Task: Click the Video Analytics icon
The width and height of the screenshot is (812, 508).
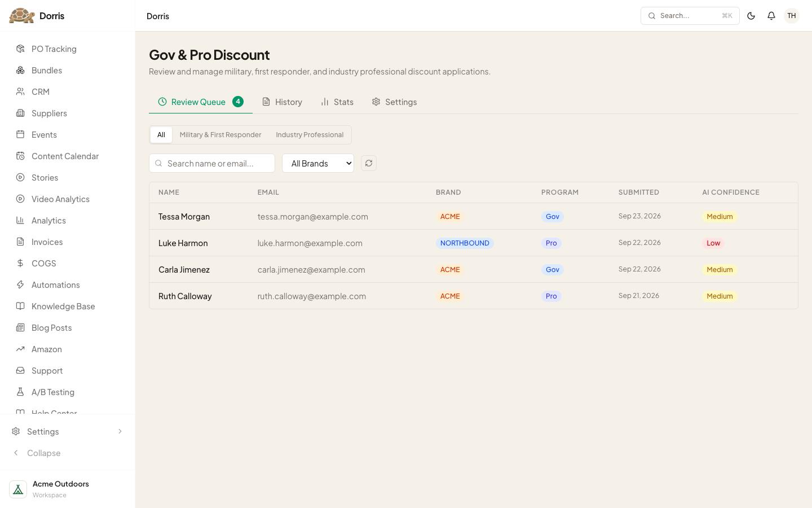Action: pyautogui.click(x=20, y=199)
